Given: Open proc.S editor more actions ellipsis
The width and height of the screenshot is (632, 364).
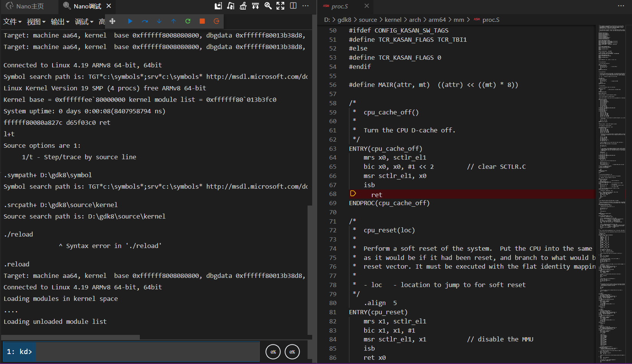Looking at the screenshot, I should [621, 6].
